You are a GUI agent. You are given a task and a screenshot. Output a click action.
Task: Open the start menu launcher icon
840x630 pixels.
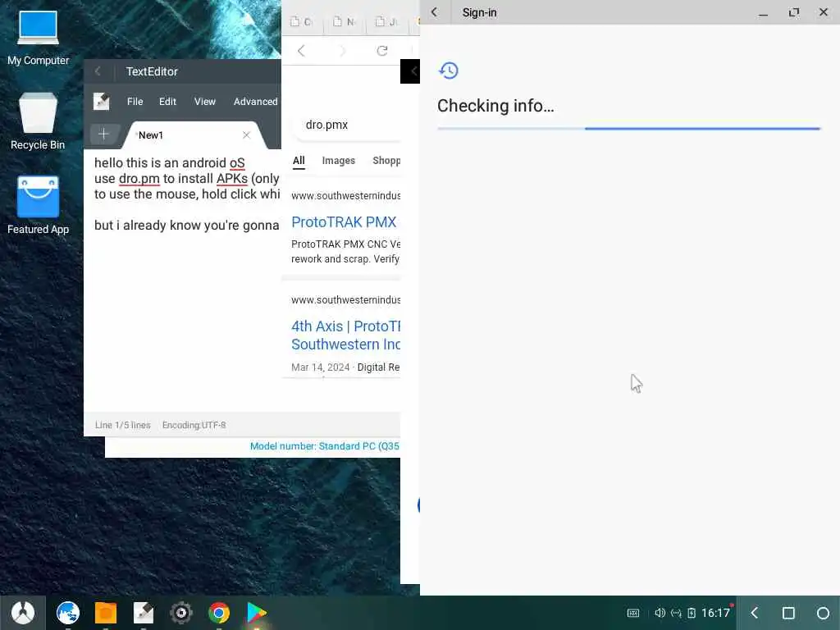[22, 612]
